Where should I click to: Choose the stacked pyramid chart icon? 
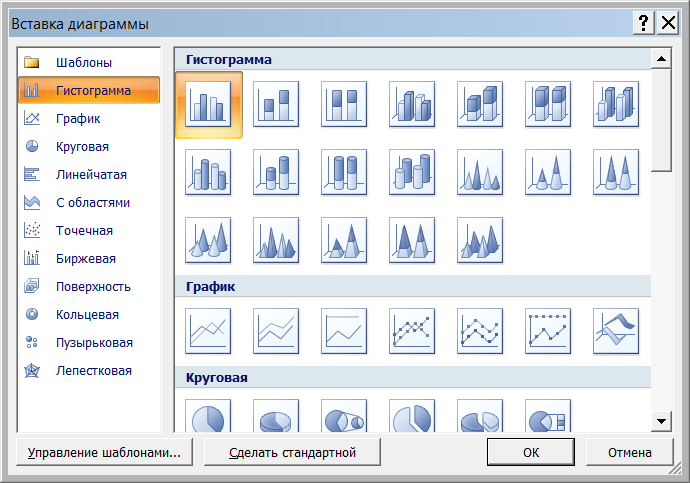[344, 240]
